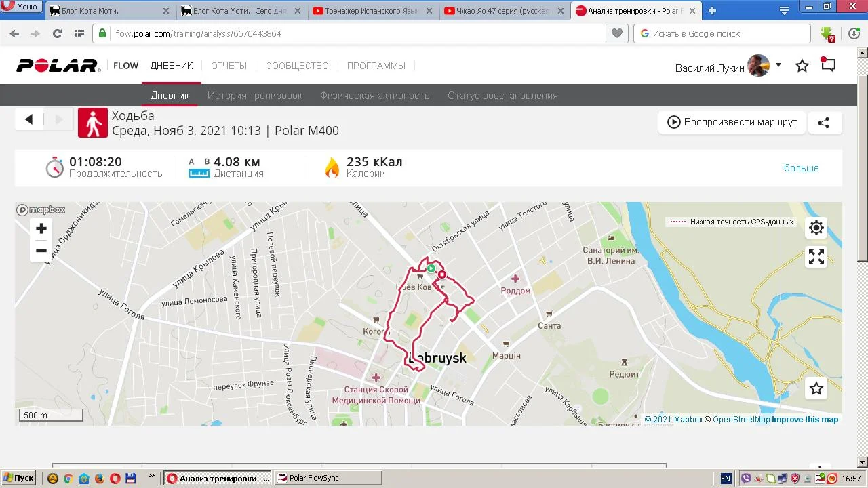Click the browser forward button
Viewport: 868px width, 488px height.
tap(35, 33)
